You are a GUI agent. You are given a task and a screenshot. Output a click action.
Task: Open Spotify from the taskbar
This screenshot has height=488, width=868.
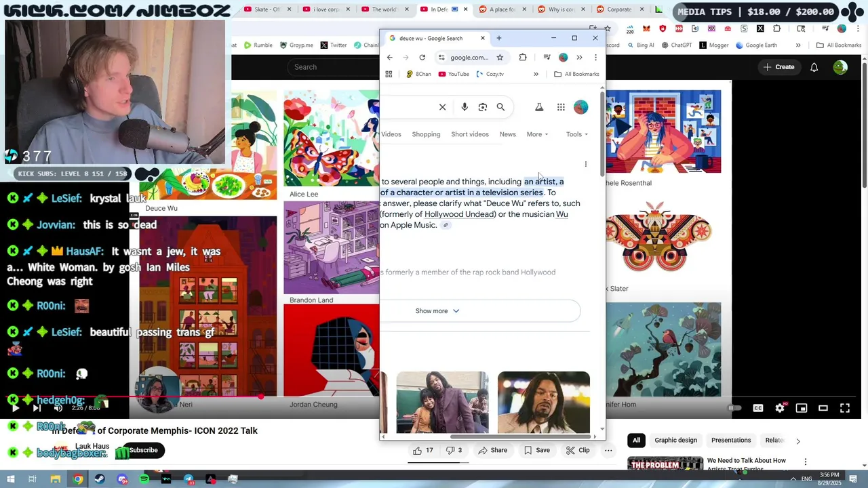pos(144,479)
